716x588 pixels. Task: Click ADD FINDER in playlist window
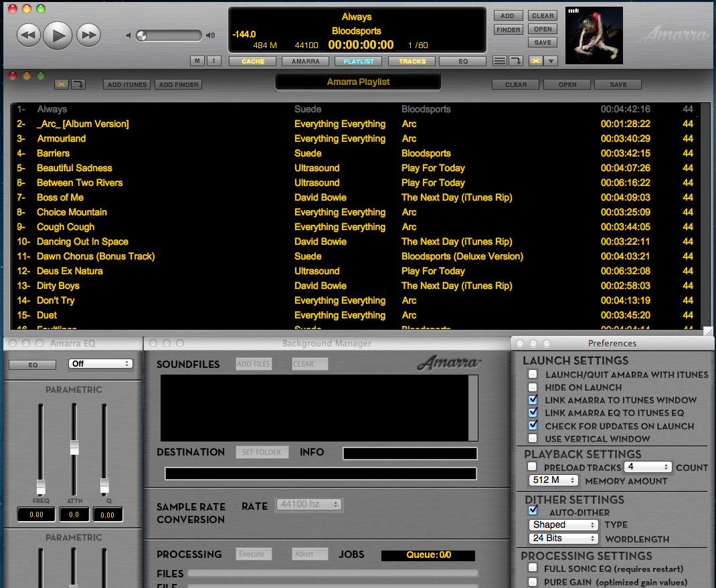(x=179, y=84)
